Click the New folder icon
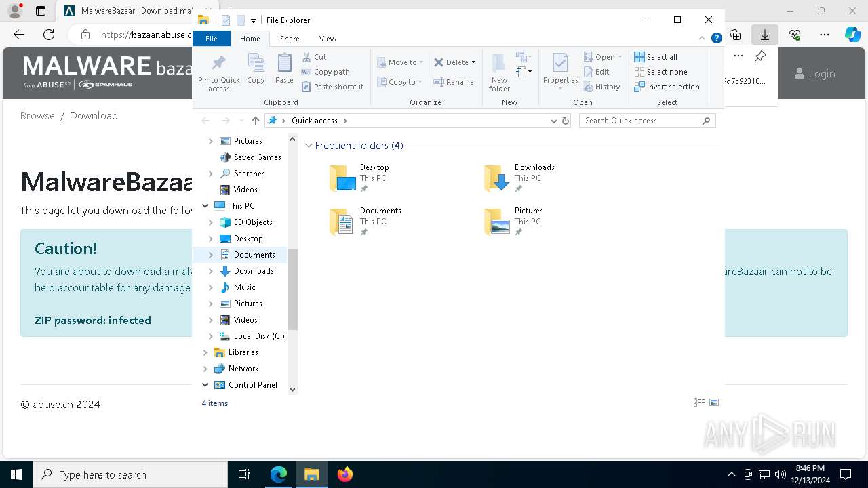868x488 pixels. pyautogui.click(x=499, y=63)
